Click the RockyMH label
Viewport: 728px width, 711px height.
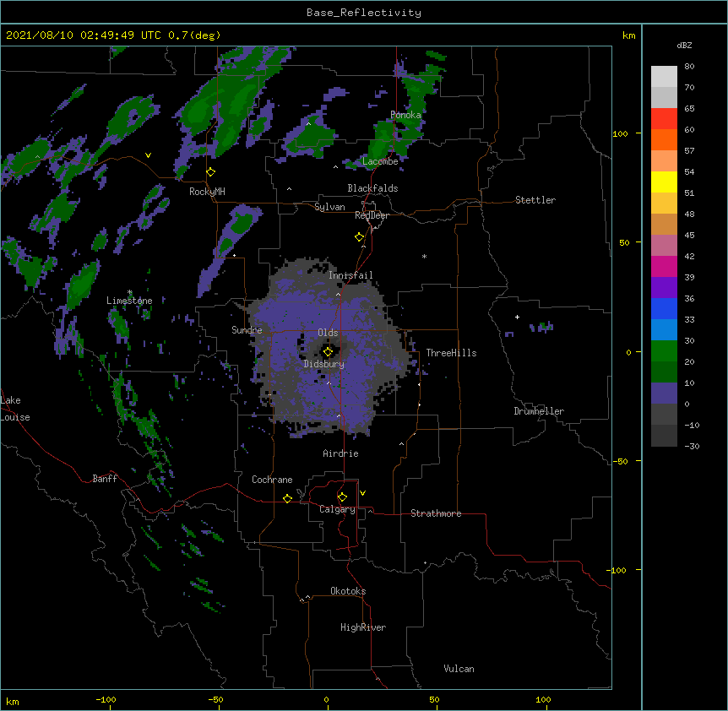(x=207, y=192)
